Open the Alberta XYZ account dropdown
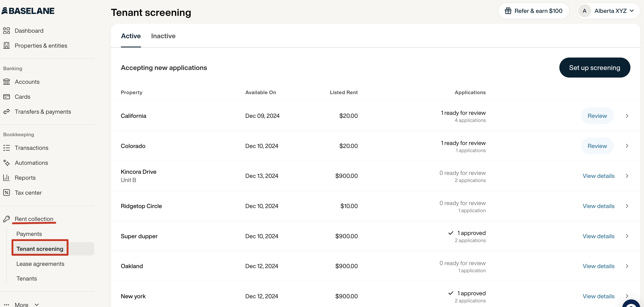 [x=608, y=11]
